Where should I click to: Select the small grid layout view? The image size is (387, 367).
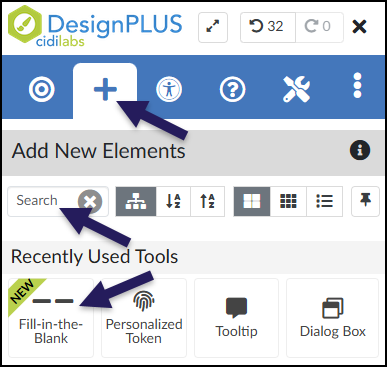pos(288,201)
